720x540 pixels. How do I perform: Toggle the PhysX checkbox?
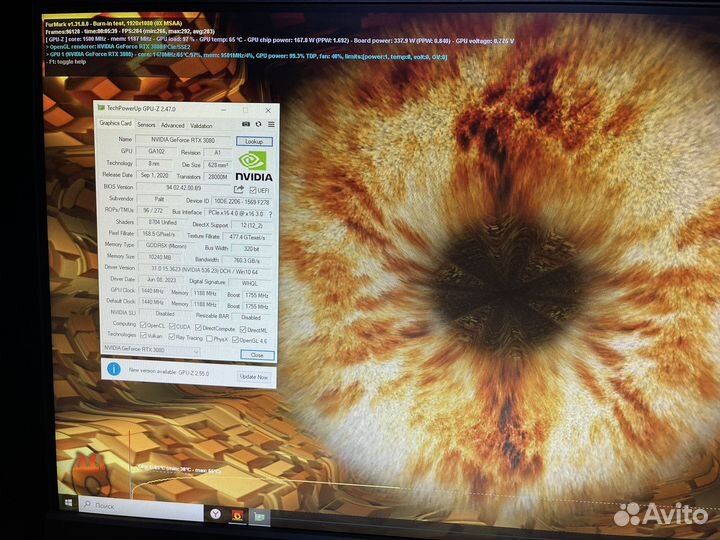click(x=209, y=338)
